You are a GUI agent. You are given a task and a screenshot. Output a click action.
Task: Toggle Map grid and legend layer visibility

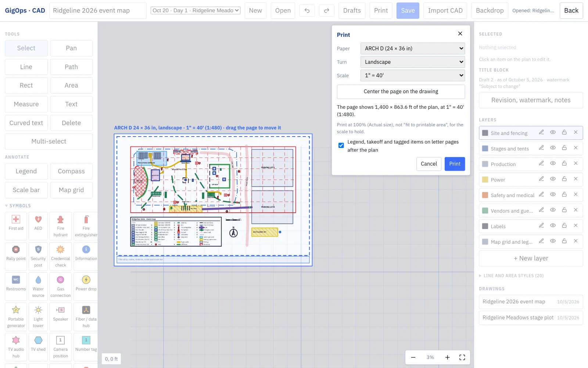coord(553,241)
